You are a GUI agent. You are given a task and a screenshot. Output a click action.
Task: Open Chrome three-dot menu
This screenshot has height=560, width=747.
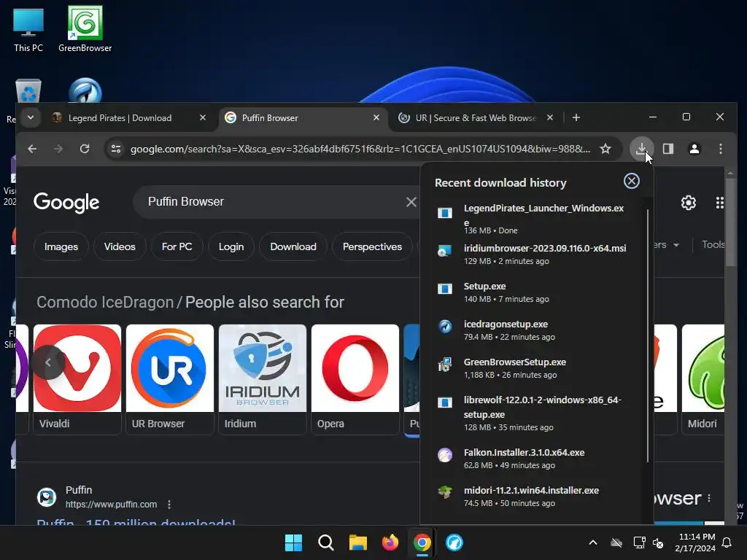[720, 149]
